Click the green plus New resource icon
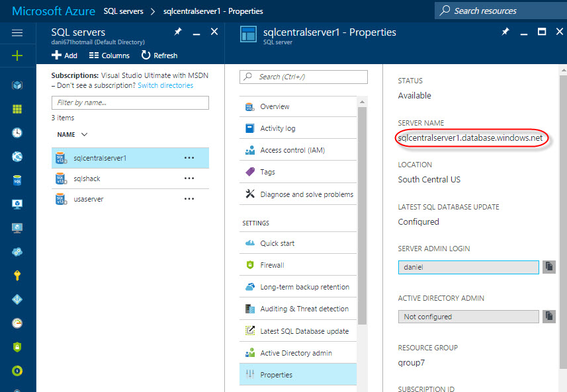Screen dimensions: 567x392 point(17,56)
